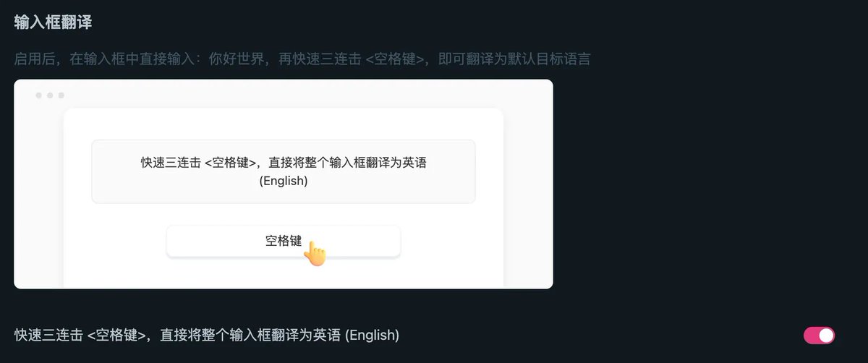The width and height of the screenshot is (868, 363).
Task: Click <空格键> in the gray description line
Action: coord(395,59)
